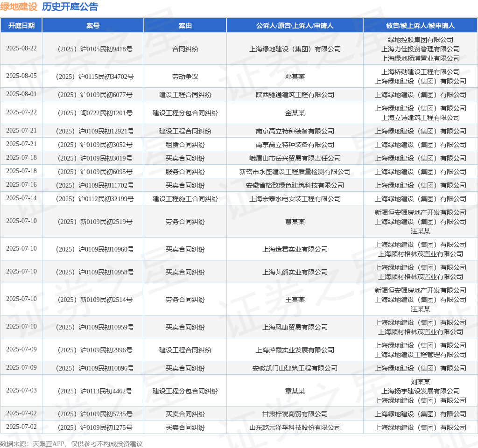This screenshot has width=478, height=448.
Task: Click case number 新0109民初2519号
Action: [x=95, y=222]
